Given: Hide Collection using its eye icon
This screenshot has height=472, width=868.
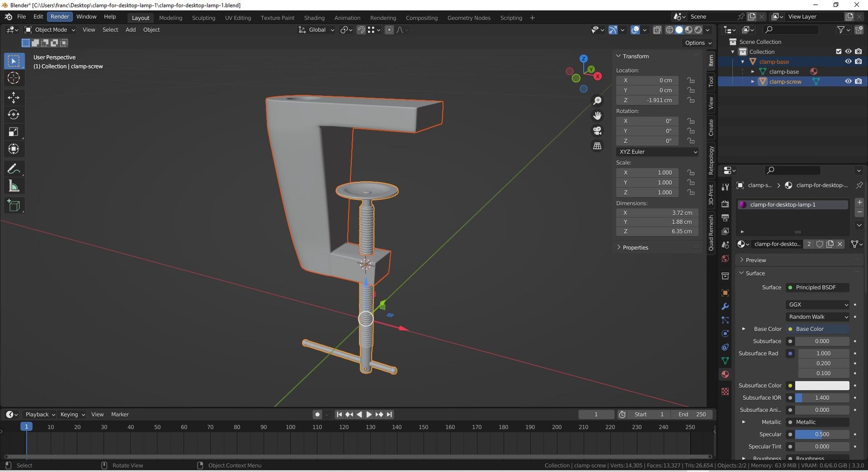Looking at the screenshot, I should tap(848, 52).
